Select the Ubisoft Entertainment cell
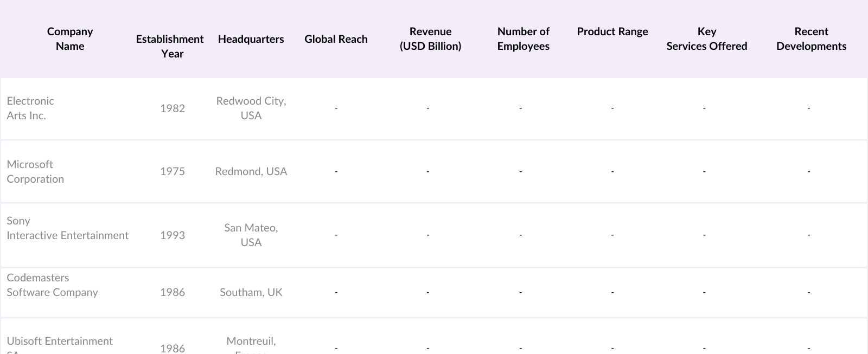Image resolution: width=868 pixels, height=354 pixels. [x=60, y=345]
